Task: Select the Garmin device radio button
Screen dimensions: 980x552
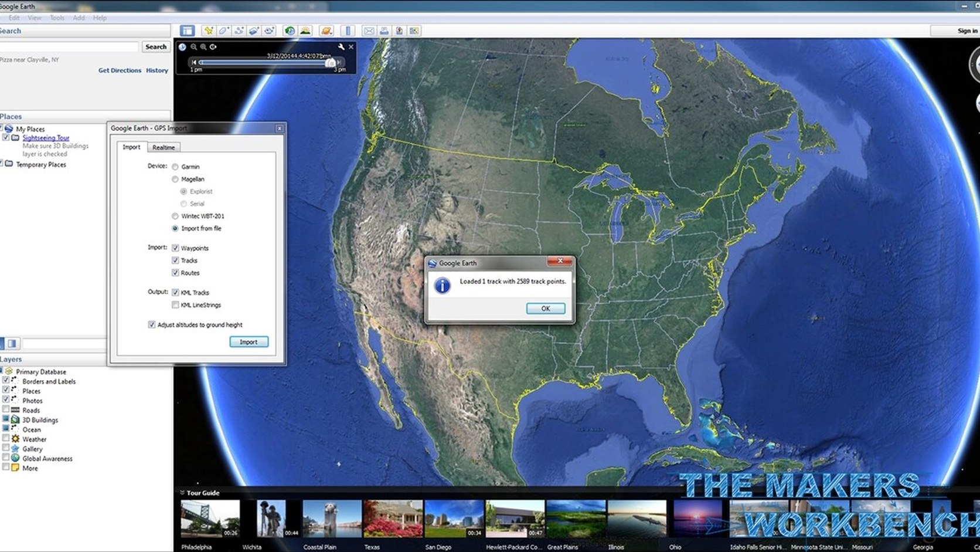Action: pos(175,167)
